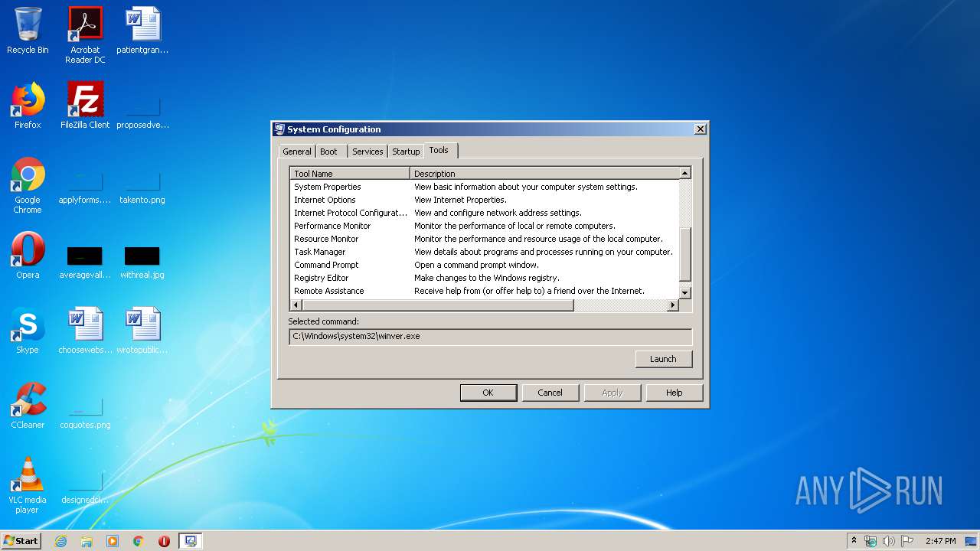Open Opera browser desktop icon
980x551 pixels.
pyautogui.click(x=28, y=256)
